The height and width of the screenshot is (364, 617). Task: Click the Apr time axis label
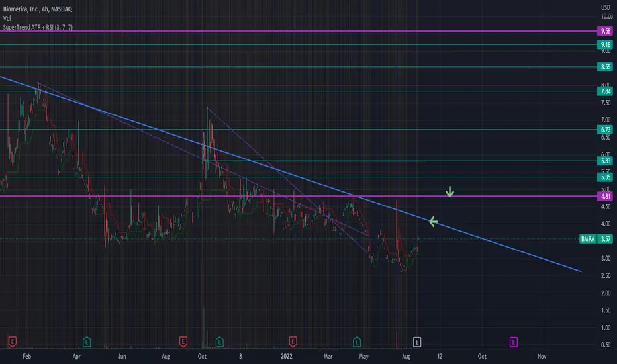[76, 357]
